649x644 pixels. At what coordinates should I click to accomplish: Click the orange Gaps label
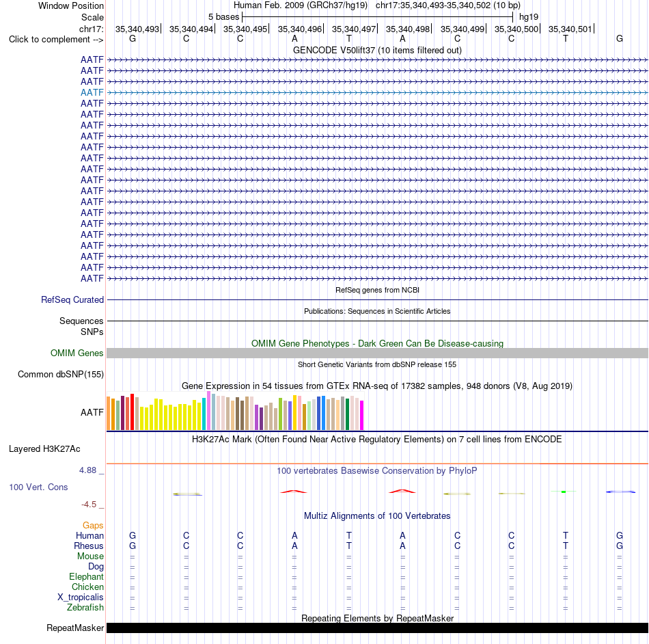(x=93, y=525)
